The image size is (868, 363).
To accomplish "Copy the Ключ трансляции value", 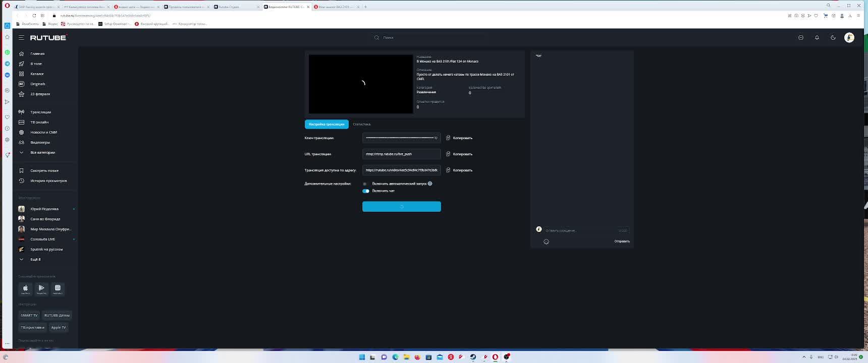I will click(x=459, y=138).
